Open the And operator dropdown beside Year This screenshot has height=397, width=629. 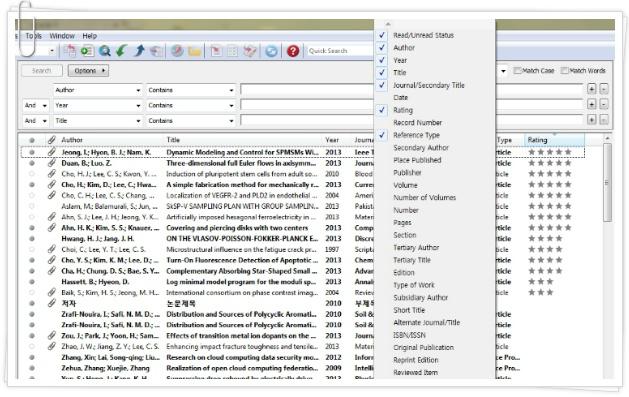coord(45,105)
